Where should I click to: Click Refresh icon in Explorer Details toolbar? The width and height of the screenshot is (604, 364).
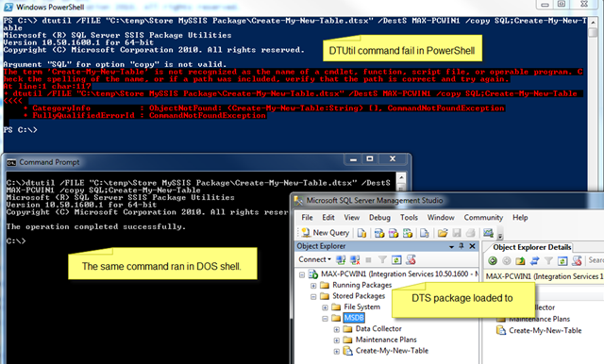click(x=562, y=261)
